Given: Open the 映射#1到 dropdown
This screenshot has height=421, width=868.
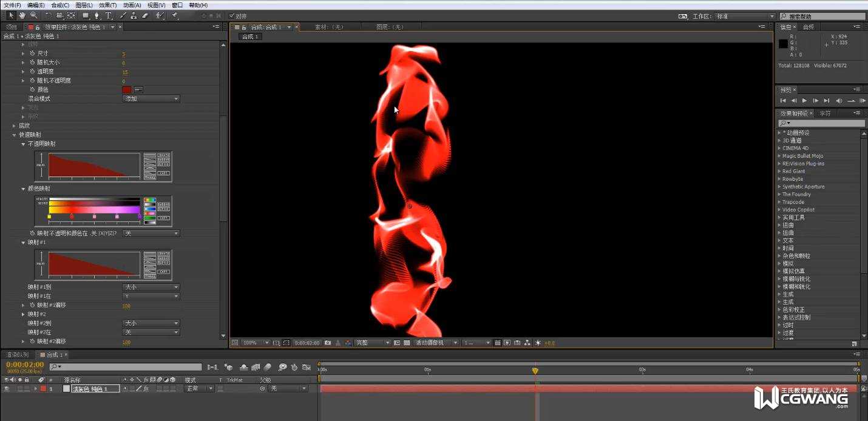Looking at the screenshot, I should click(151, 287).
